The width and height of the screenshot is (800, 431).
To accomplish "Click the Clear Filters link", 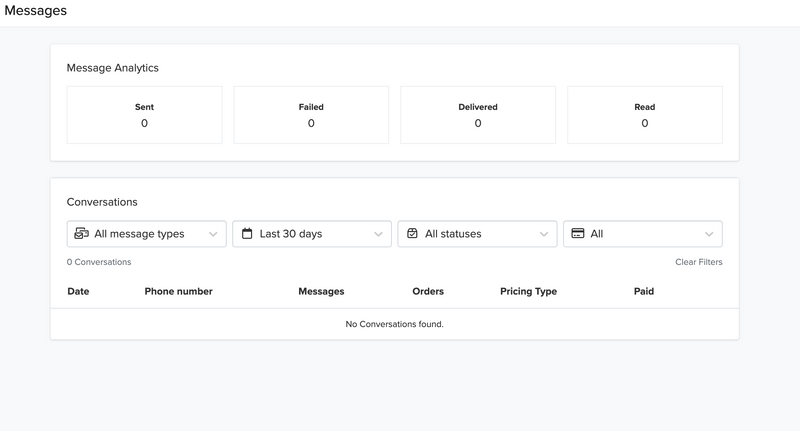I will coord(698,262).
